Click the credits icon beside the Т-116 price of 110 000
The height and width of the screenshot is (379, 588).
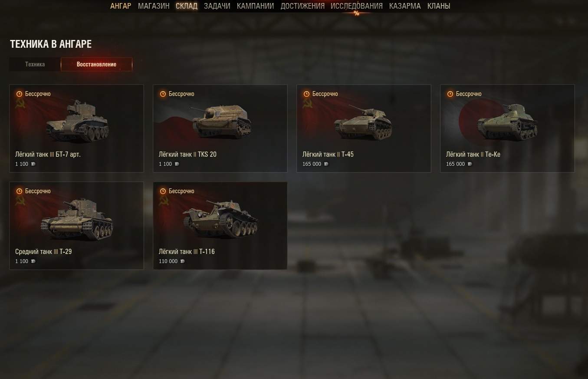click(183, 261)
